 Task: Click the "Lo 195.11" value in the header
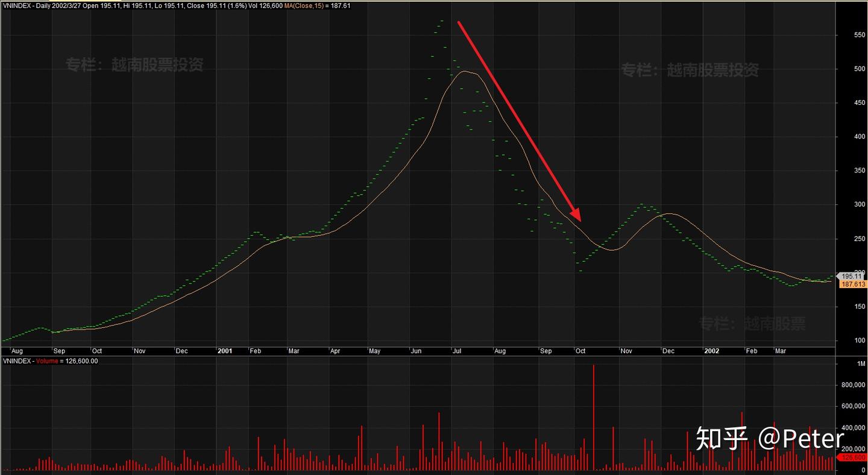tap(169, 5)
